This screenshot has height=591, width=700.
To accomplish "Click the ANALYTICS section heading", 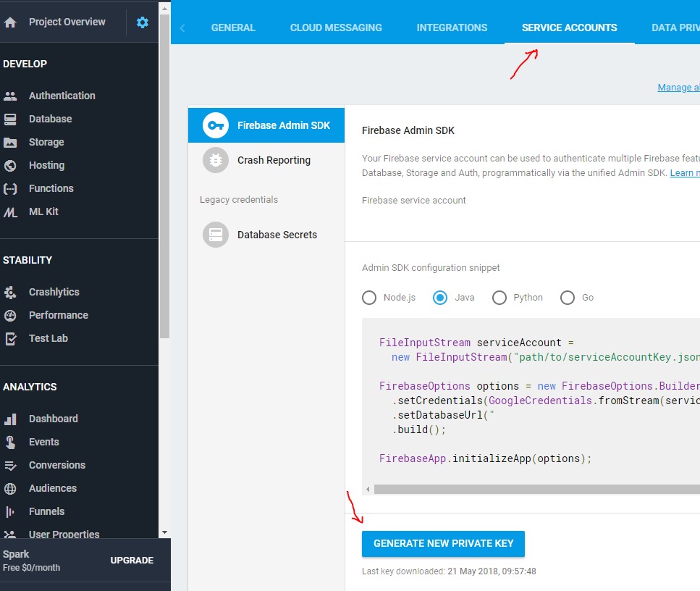I will [30, 387].
